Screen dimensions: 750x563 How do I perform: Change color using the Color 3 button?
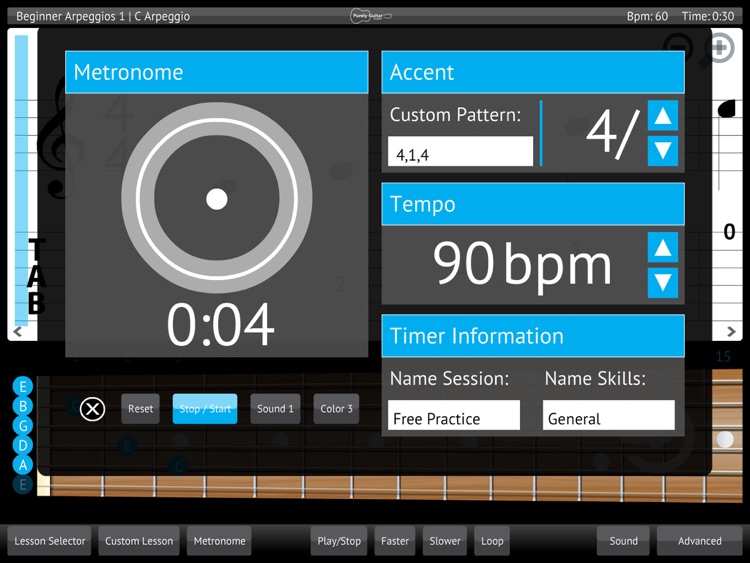[336, 409]
